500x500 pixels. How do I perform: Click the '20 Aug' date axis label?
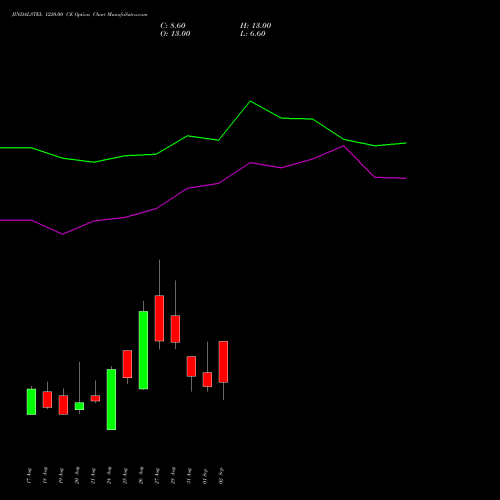[x=77, y=476]
